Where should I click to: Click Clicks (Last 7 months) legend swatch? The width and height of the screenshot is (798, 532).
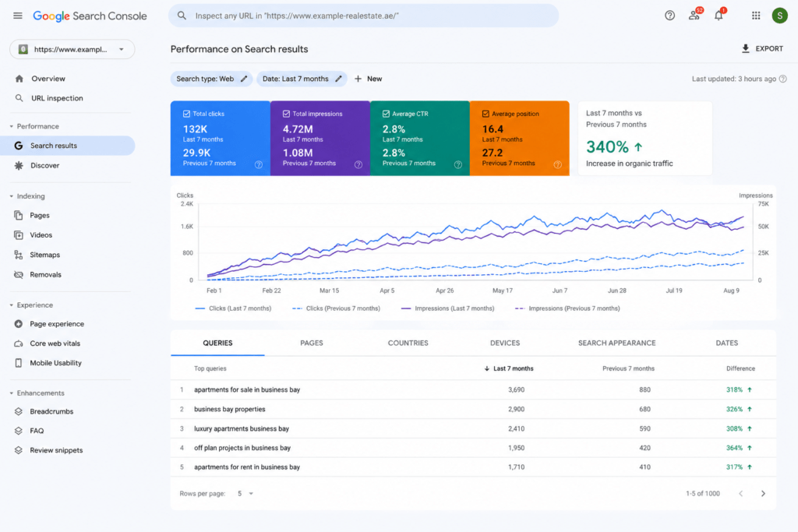(x=200, y=308)
